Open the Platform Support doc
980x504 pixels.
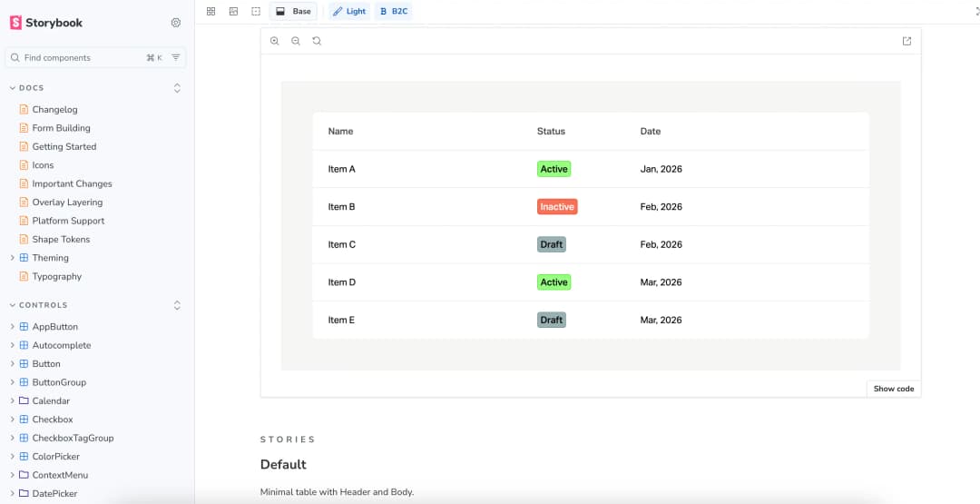[68, 221]
